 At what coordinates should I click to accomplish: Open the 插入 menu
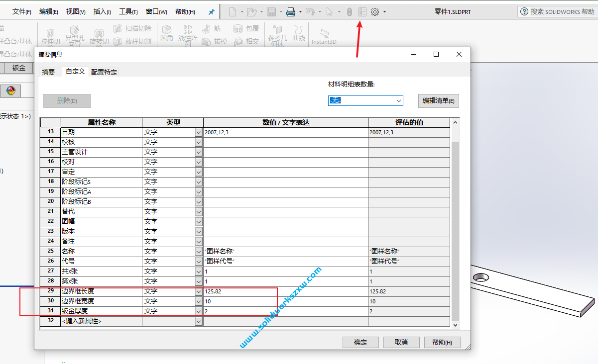[103, 11]
